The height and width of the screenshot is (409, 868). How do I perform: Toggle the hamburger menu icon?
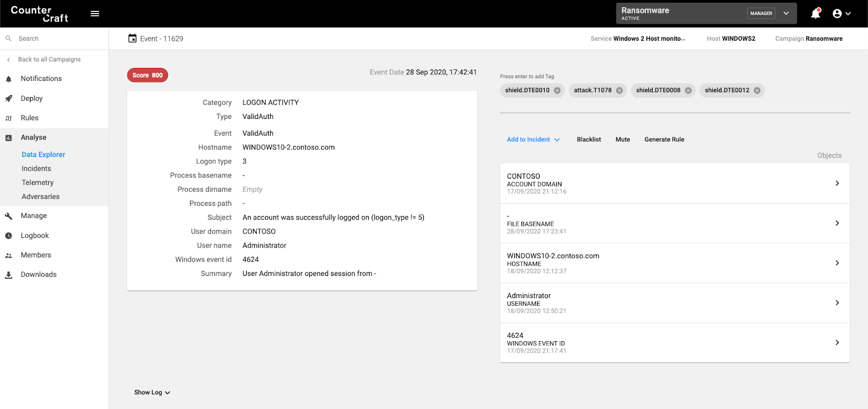click(95, 14)
